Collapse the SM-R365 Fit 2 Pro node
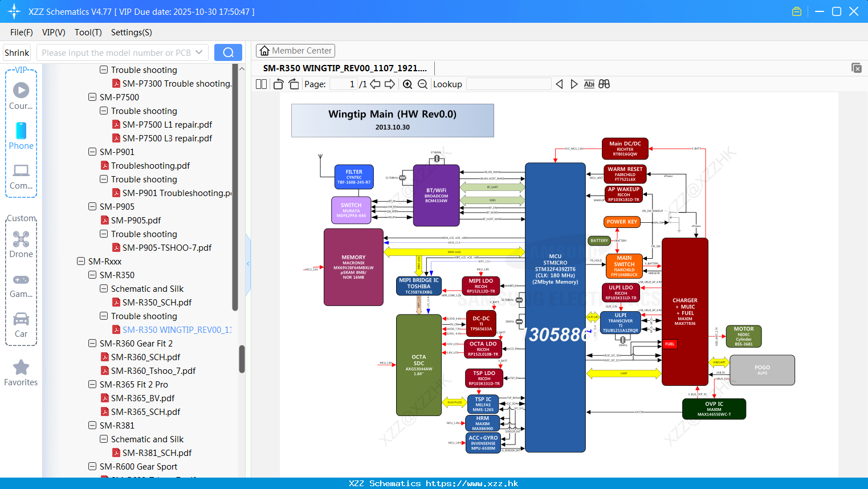868x489 pixels. pyautogui.click(x=92, y=384)
